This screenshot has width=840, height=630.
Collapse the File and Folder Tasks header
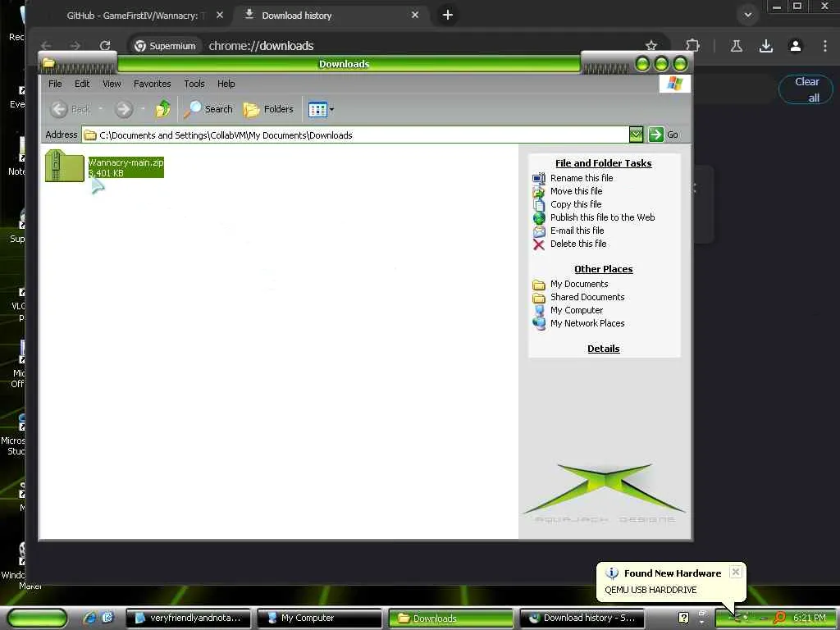[603, 163]
